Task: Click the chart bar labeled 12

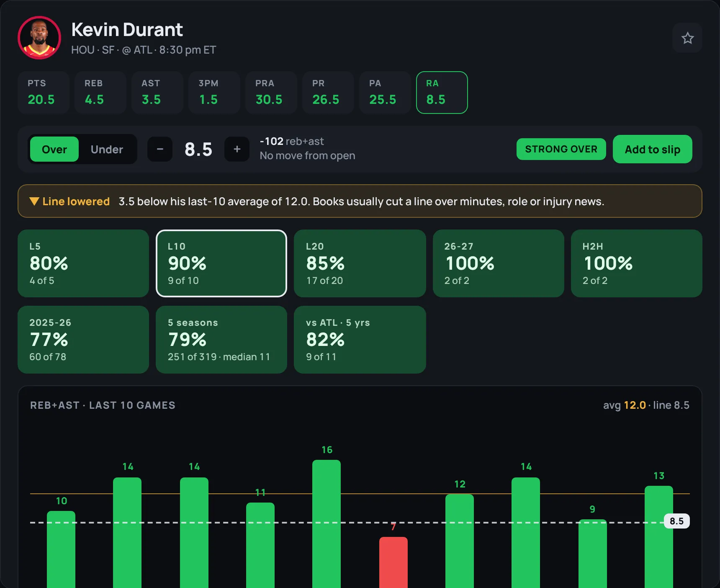Action: pos(460,541)
